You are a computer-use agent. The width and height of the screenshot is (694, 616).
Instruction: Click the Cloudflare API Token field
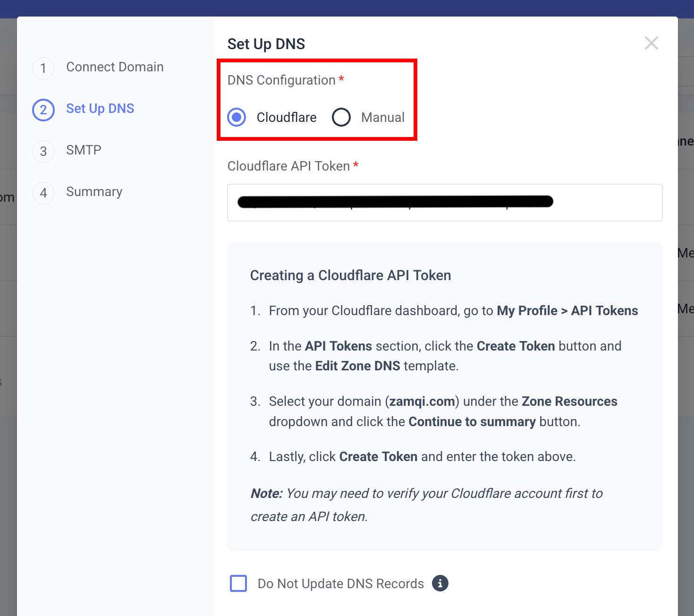[x=445, y=203]
